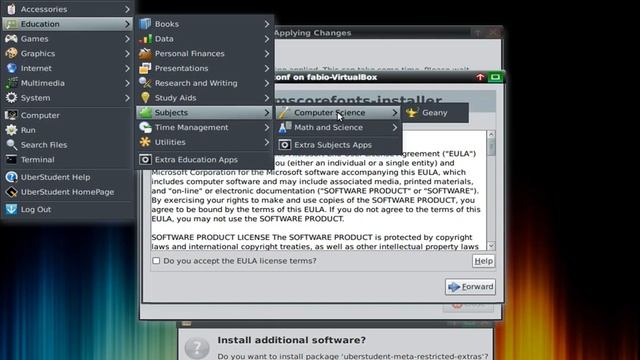Click the Search Files magnifier icon

click(11, 144)
